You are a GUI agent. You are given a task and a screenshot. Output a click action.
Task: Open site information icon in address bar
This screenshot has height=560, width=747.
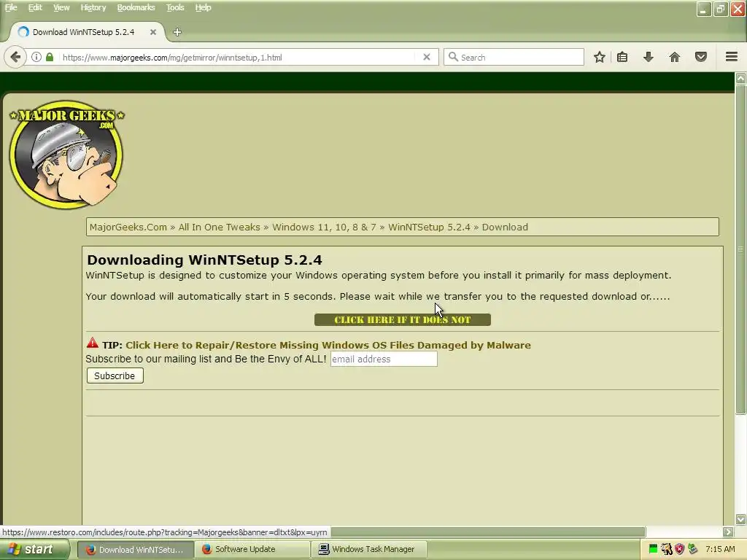click(36, 57)
